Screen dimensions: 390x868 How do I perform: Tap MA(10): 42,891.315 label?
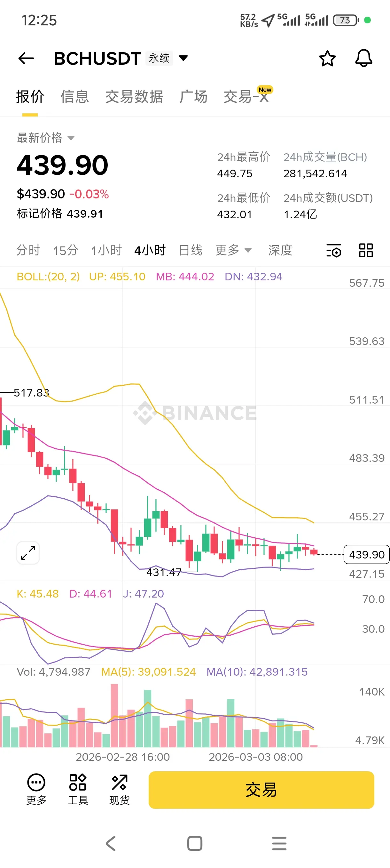point(257,672)
